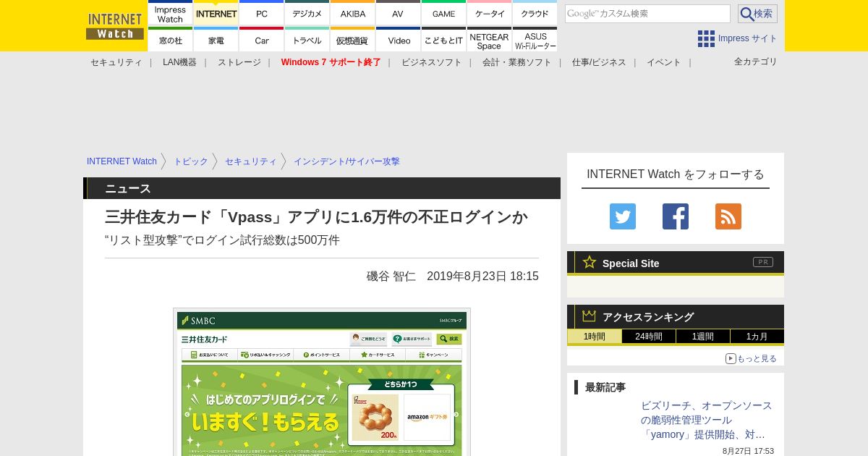Open Windows 7 サポート終了 link
868x456 pixels.
pos(331,62)
